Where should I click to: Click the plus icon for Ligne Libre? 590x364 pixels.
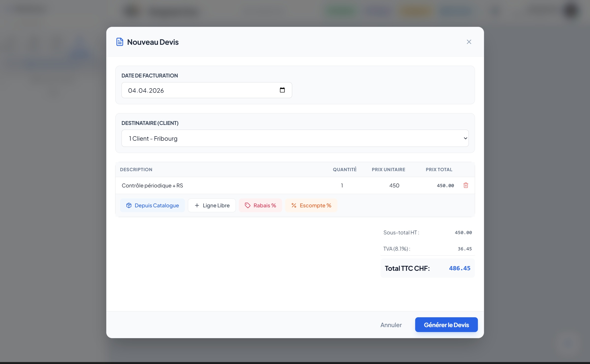[x=197, y=205]
